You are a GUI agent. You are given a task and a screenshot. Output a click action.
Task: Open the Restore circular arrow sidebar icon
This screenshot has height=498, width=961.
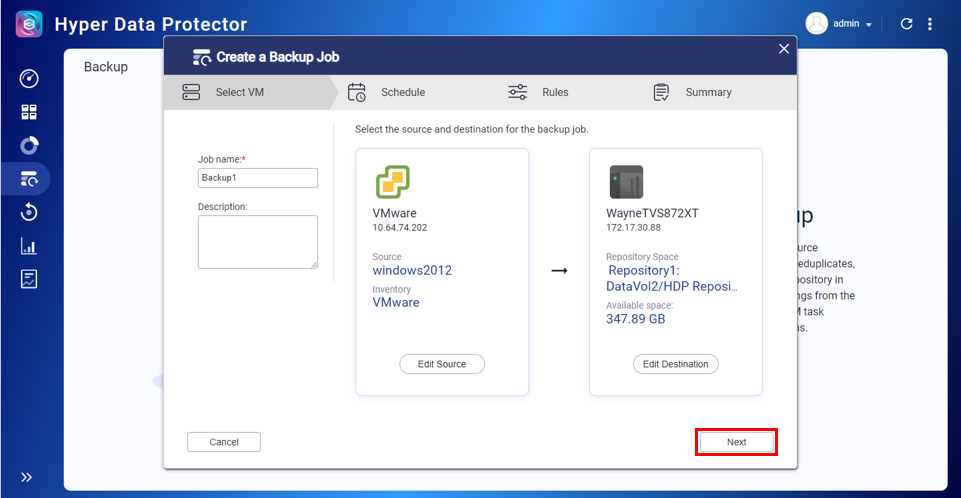(x=29, y=212)
